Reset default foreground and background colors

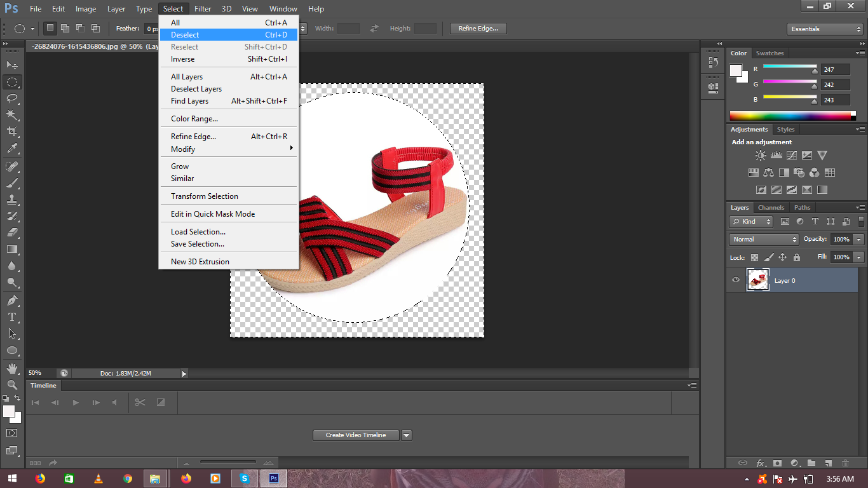[6, 398]
